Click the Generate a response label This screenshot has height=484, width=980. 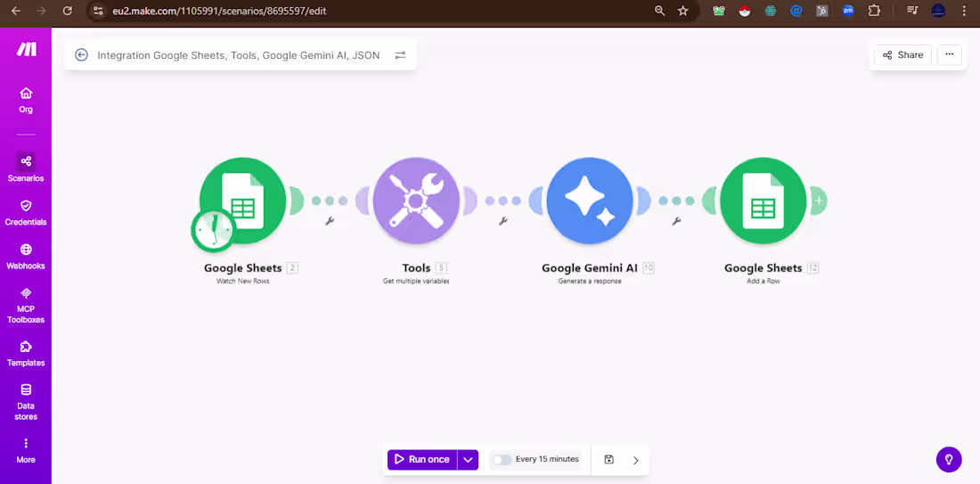(x=590, y=282)
